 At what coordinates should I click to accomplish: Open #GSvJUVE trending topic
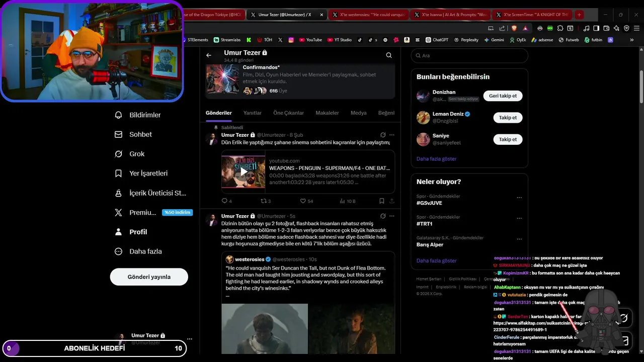pyautogui.click(x=429, y=203)
